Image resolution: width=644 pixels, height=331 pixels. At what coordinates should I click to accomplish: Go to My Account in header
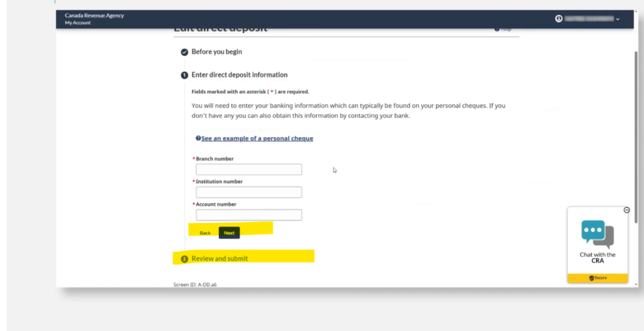click(77, 23)
